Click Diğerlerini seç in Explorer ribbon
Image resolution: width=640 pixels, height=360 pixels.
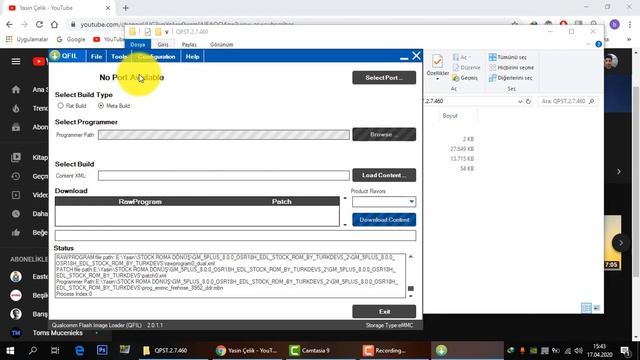click(511, 78)
